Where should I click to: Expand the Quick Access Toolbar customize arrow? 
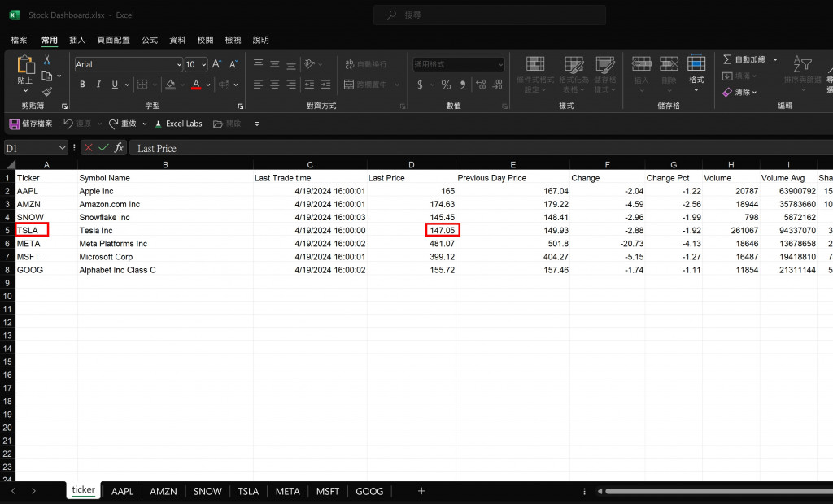tap(257, 124)
